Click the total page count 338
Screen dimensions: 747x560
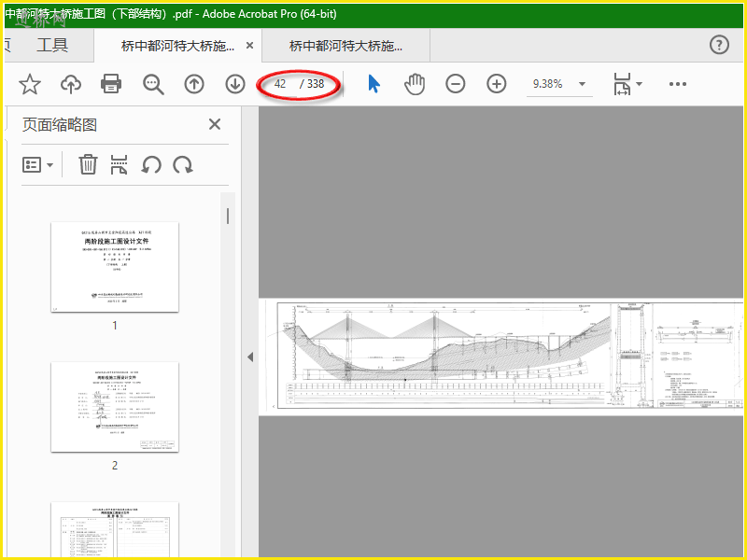316,84
